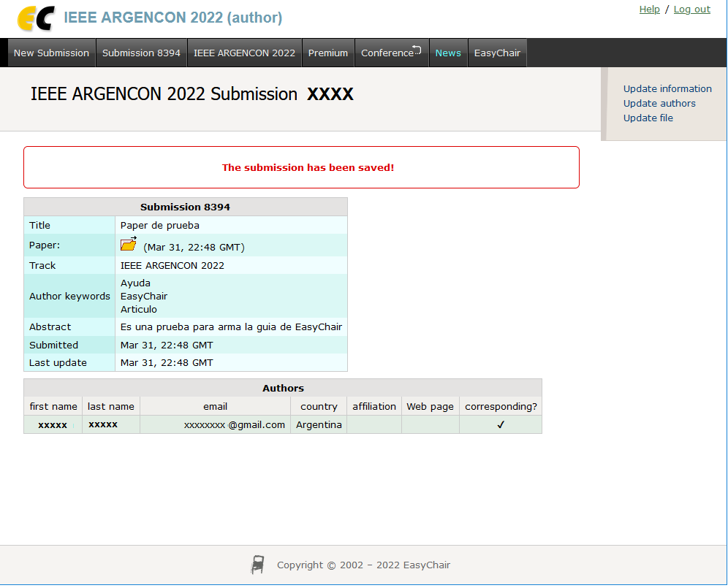
Task: Click the 'email' column header
Action: click(x=216, y=407)
